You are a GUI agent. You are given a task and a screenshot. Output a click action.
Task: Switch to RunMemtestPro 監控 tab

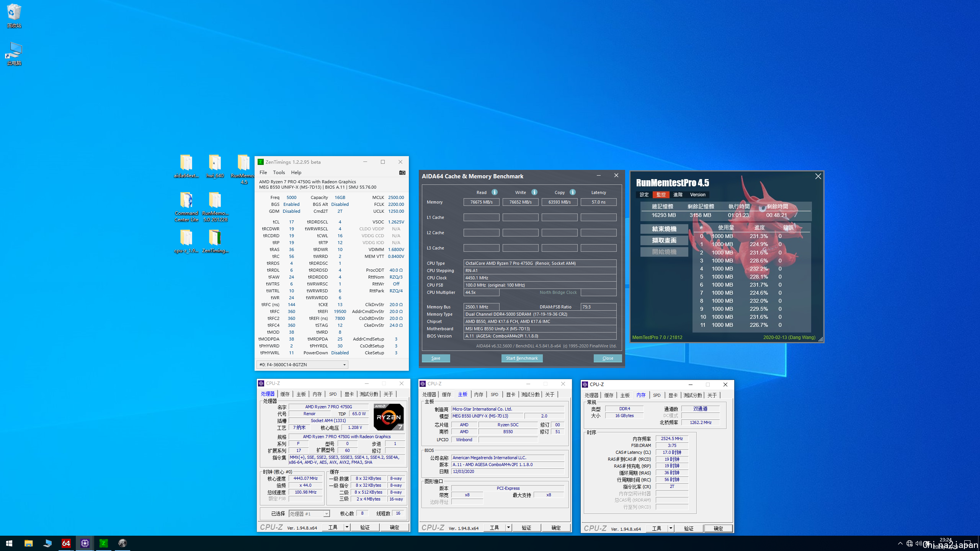click(x=661, y=195)
